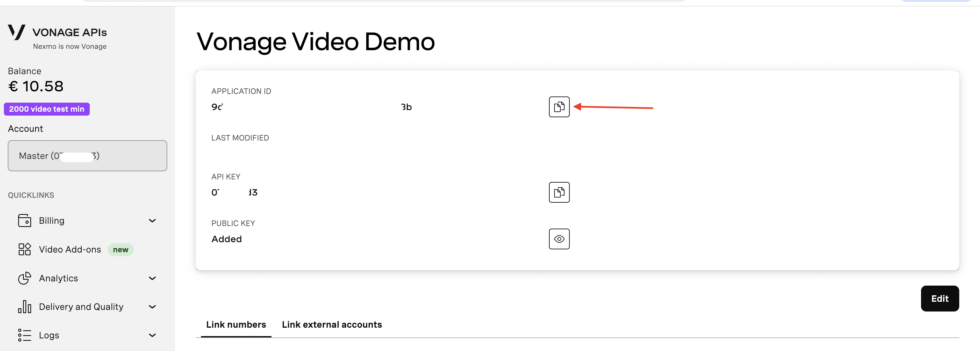Expand the Logs quicklinks section
Image resolution: width=980 pixels, height=351 pixels.
click(x=153, y=335)
